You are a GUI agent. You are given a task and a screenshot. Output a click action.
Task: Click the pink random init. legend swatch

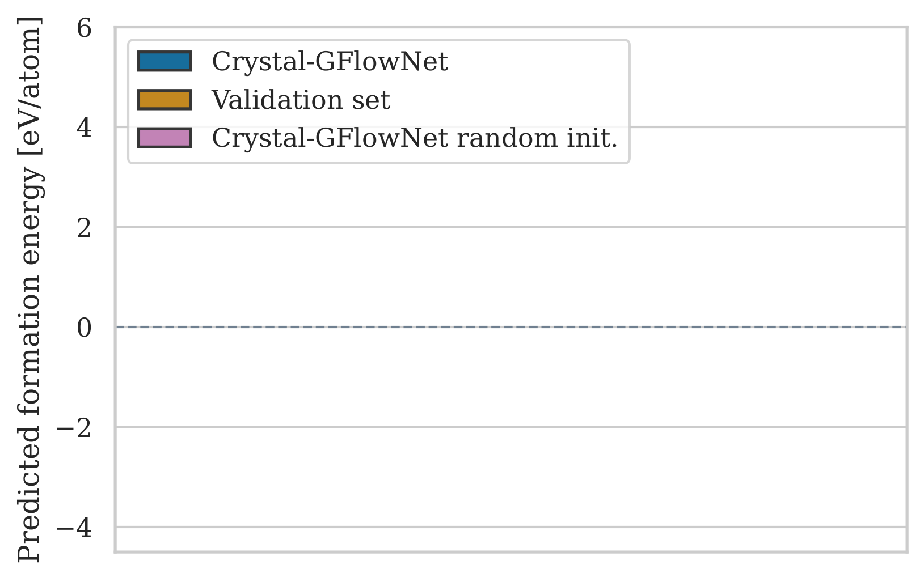164,138
